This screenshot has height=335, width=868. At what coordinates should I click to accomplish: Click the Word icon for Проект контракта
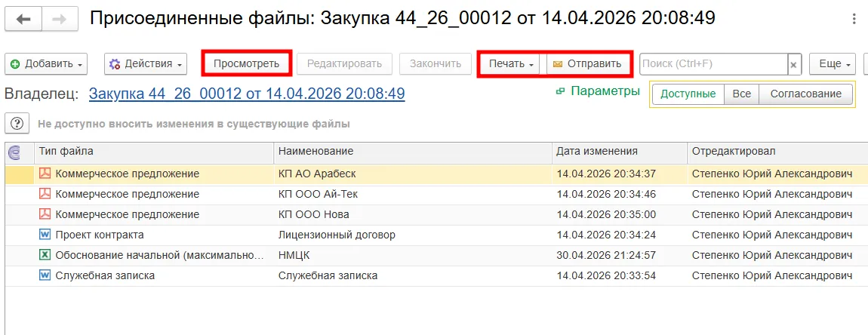click(x=45, y=235)
